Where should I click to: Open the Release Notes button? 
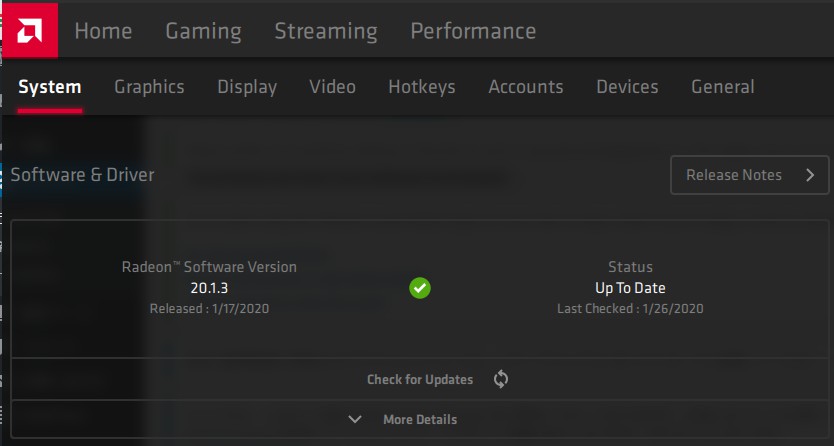749,175
